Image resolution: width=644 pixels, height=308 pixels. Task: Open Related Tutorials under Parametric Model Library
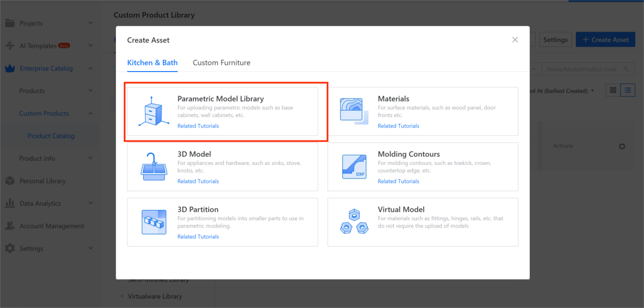[x=198, y=126]
